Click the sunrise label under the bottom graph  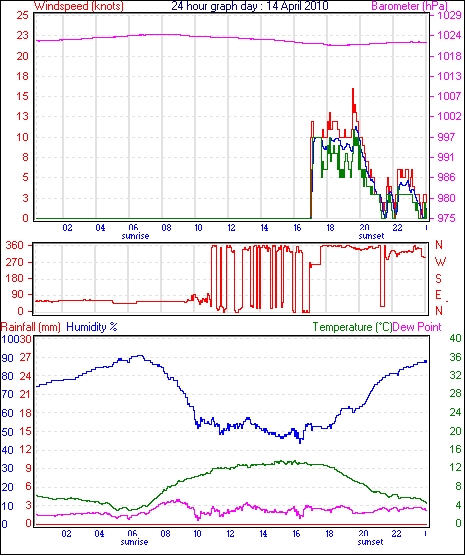[134, 542]
